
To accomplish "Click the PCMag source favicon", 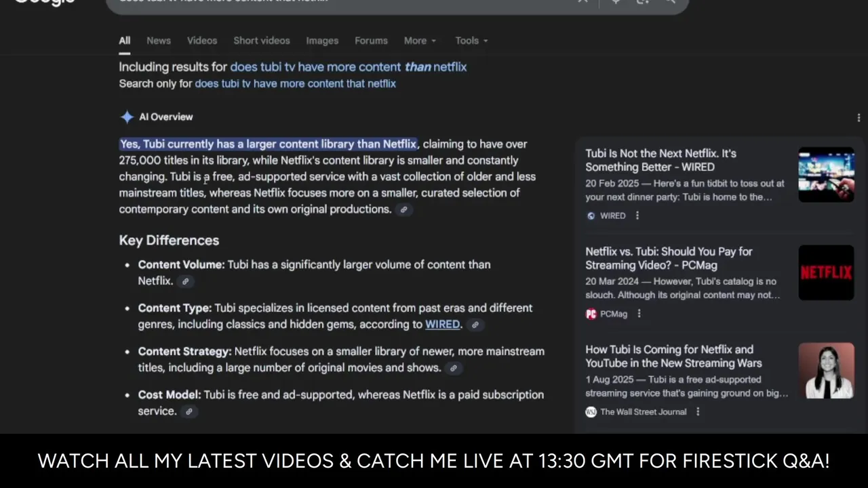I will click(591, 314).
